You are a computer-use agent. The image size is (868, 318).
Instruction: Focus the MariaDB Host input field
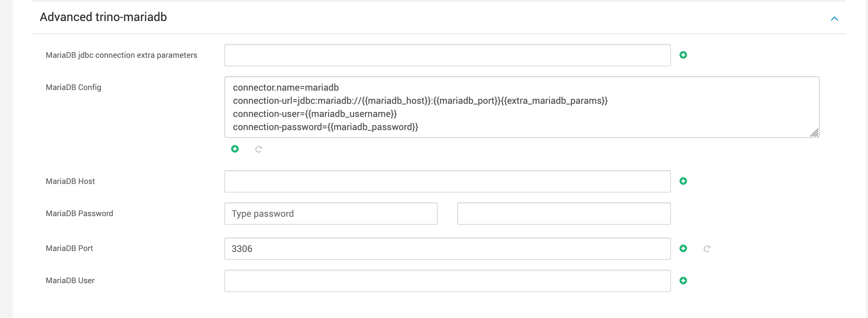point(447,181)
